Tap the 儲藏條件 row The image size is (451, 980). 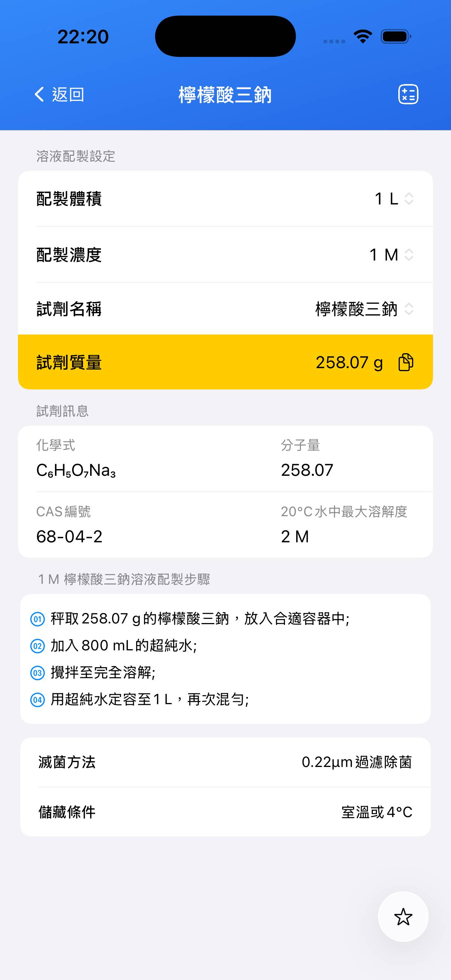click(225, 812)
